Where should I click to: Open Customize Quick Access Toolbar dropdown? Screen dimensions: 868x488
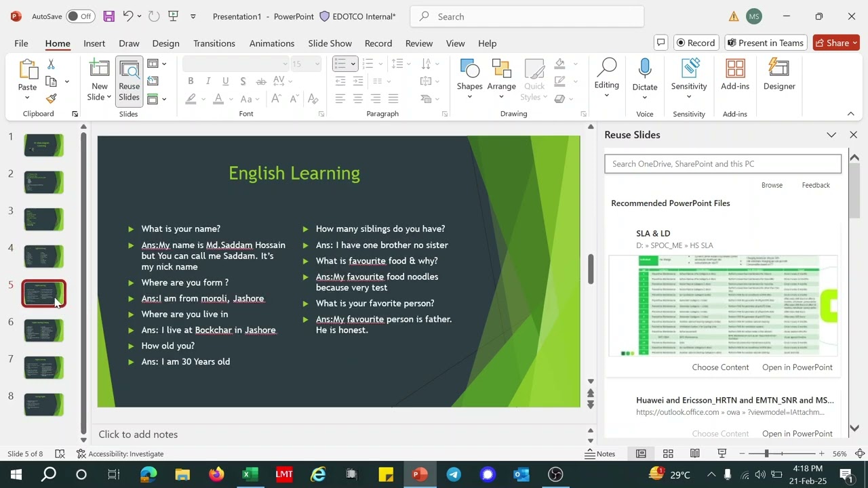click(193, 16)
